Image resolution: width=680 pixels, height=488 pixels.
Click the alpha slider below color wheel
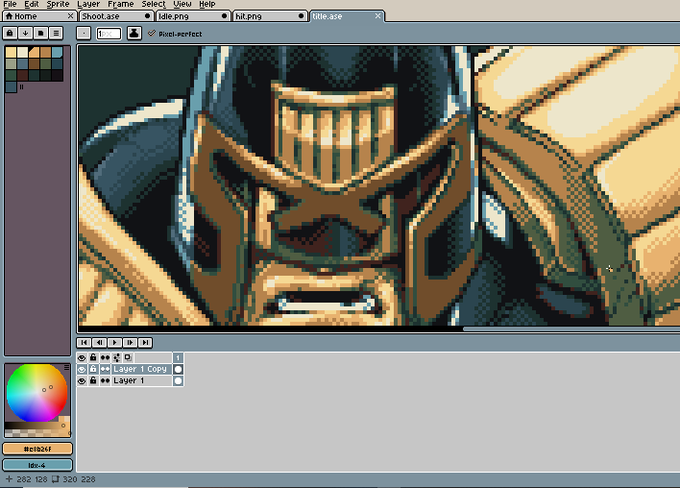pos(37,433)
